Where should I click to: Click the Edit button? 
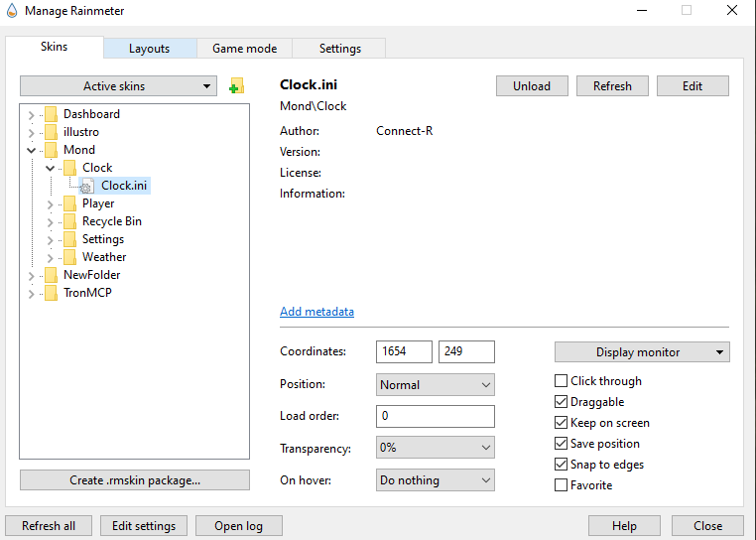(x=693, y=86)
